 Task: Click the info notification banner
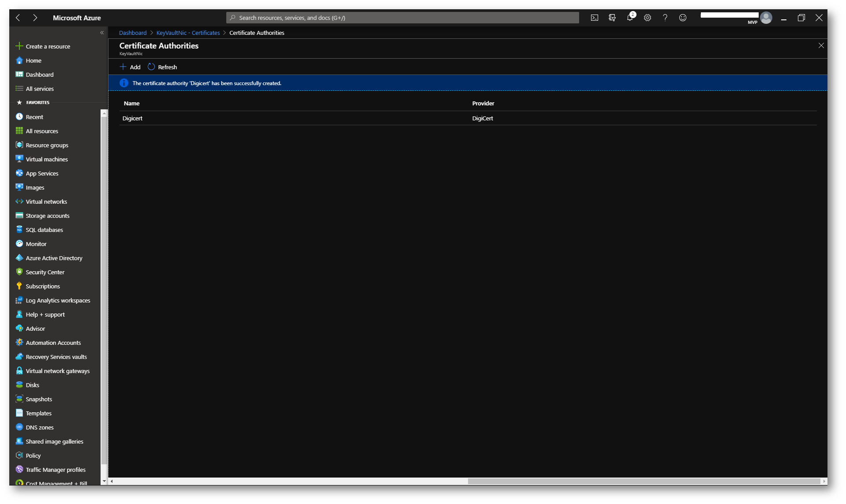tap(468, 83)
